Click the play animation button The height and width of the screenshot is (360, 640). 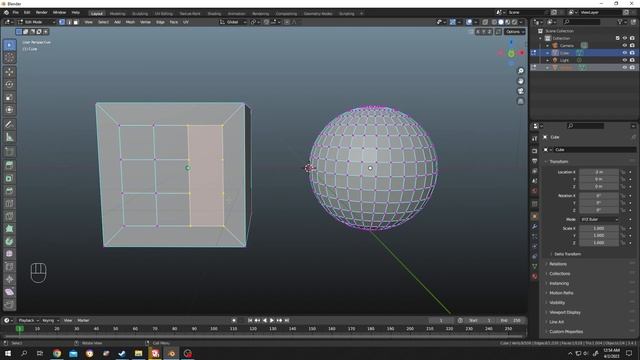[x=272, y=320]
